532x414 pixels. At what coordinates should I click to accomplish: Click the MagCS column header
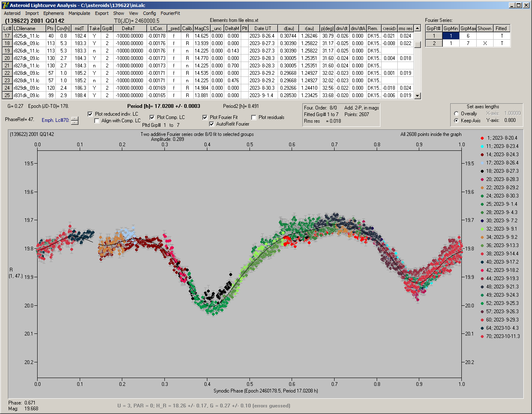pyautogui.click(x=202, y=29)
